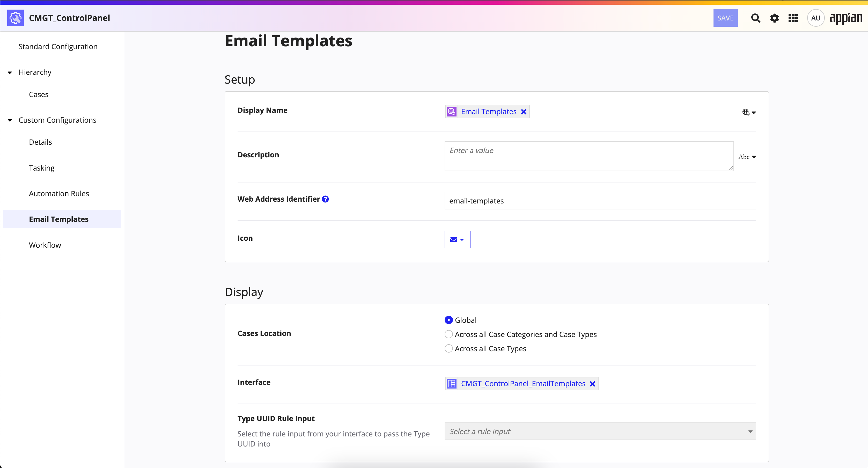Select Across all Case Types option
This screenshot has width=868, height=468.
(x=448, y=348)
